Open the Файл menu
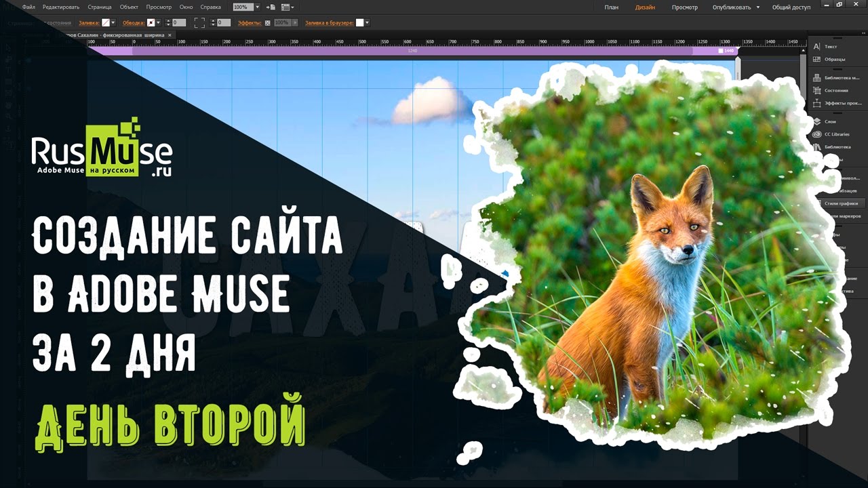Image resolution: width=868 pixels, height=488 pixels. pos(28,7)
